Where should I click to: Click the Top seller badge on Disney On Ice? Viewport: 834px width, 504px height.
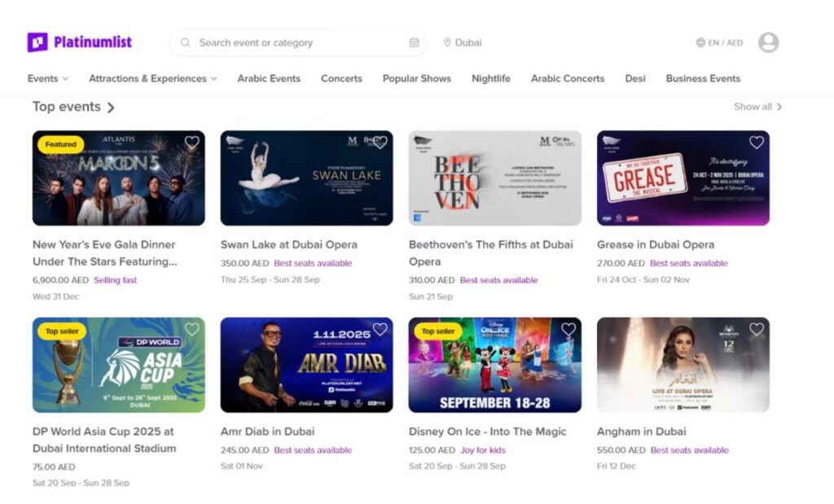[x=437, y=331]
